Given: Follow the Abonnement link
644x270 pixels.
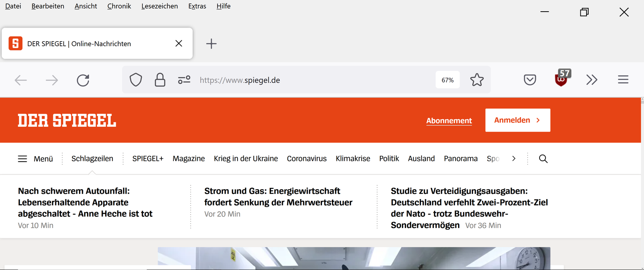Looking at the screenshot, I should (x=449, y=121).
